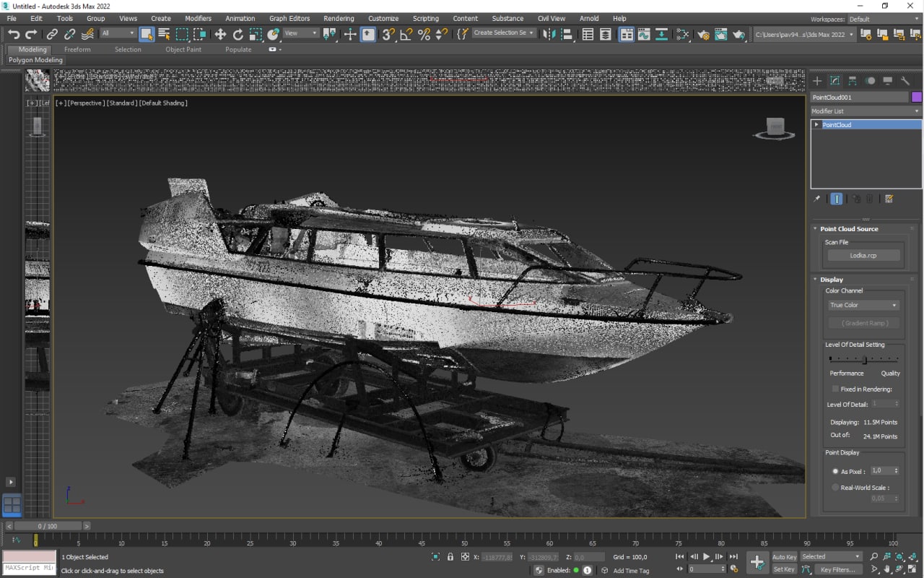Viewport: 924px width, 578px height.
Task: Expand the PointCloud stack entry arrow
Action: (x=816, y=125)
